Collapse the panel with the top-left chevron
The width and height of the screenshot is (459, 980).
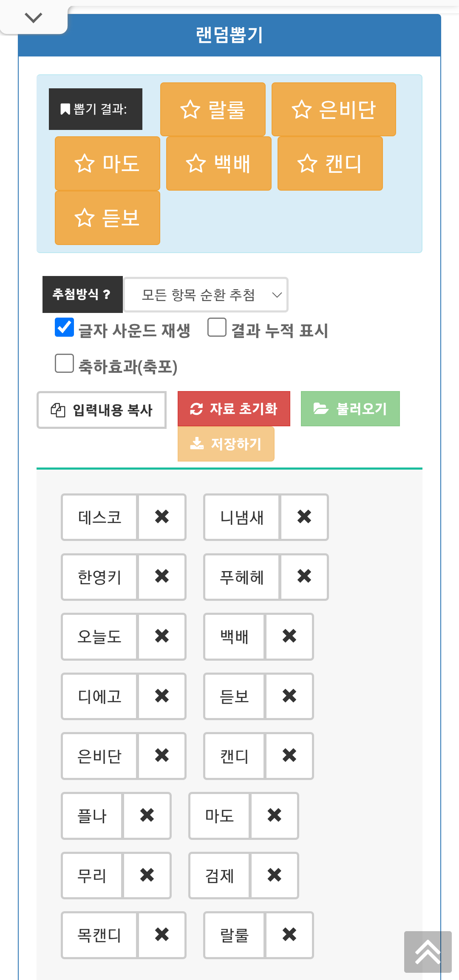click(34, 17)
